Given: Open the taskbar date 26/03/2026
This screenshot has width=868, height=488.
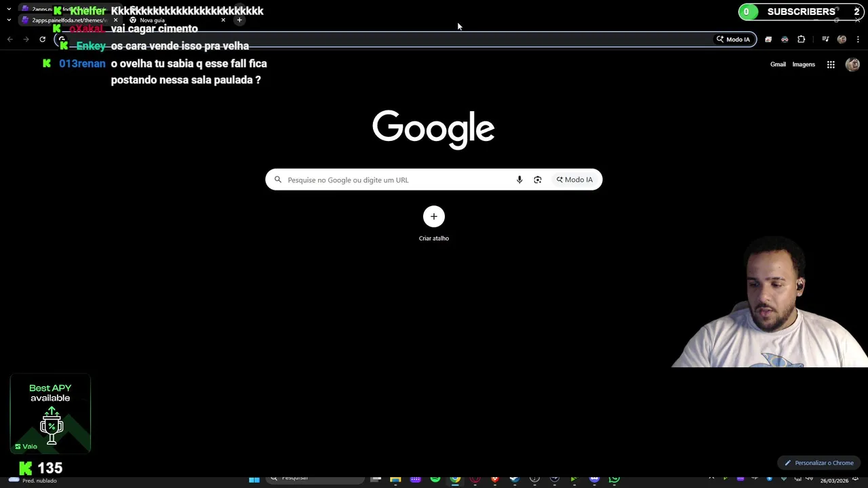Looking at the screenshot, I should (834, 481).
